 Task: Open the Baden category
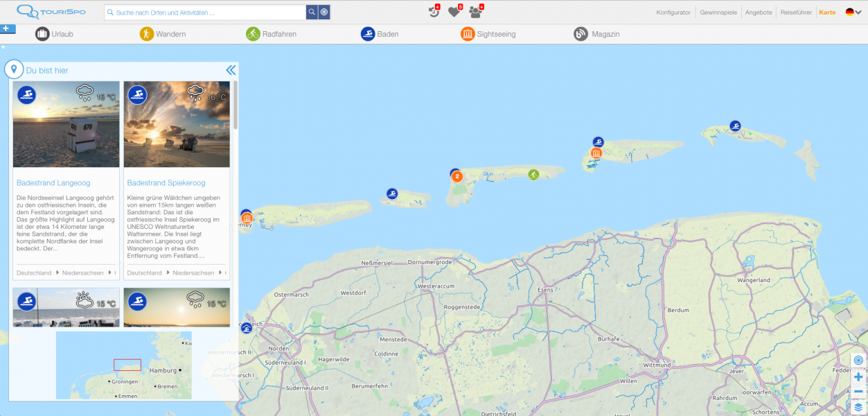(380, 34)
